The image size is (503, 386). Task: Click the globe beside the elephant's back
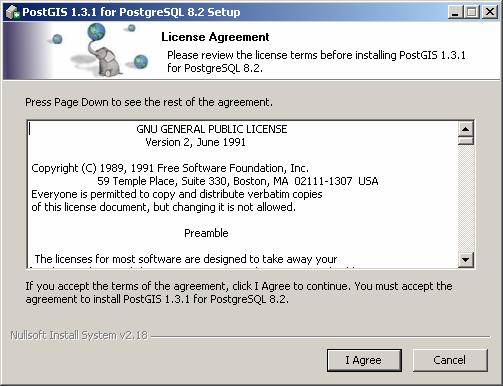[141, 62]
